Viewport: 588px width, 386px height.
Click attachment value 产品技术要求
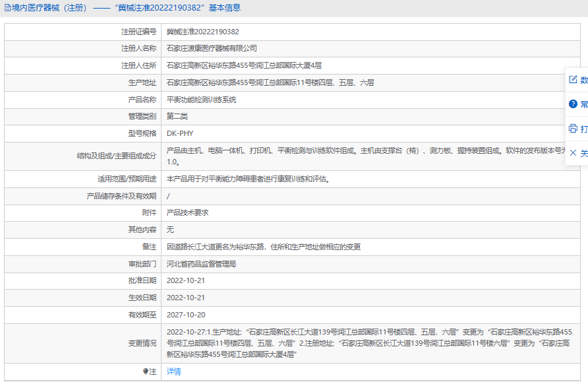click(187, 212)
